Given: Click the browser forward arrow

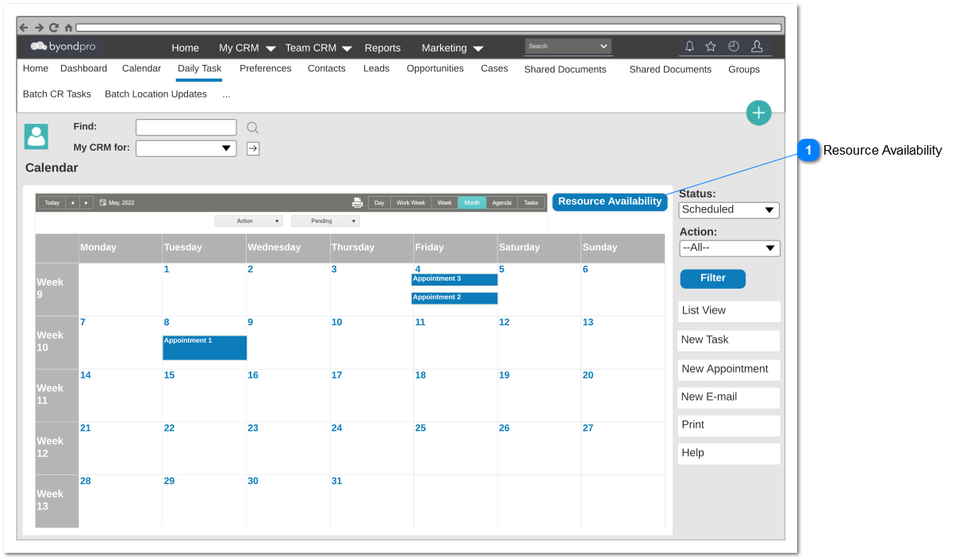Looking at the screenshot, I should 39,27.
